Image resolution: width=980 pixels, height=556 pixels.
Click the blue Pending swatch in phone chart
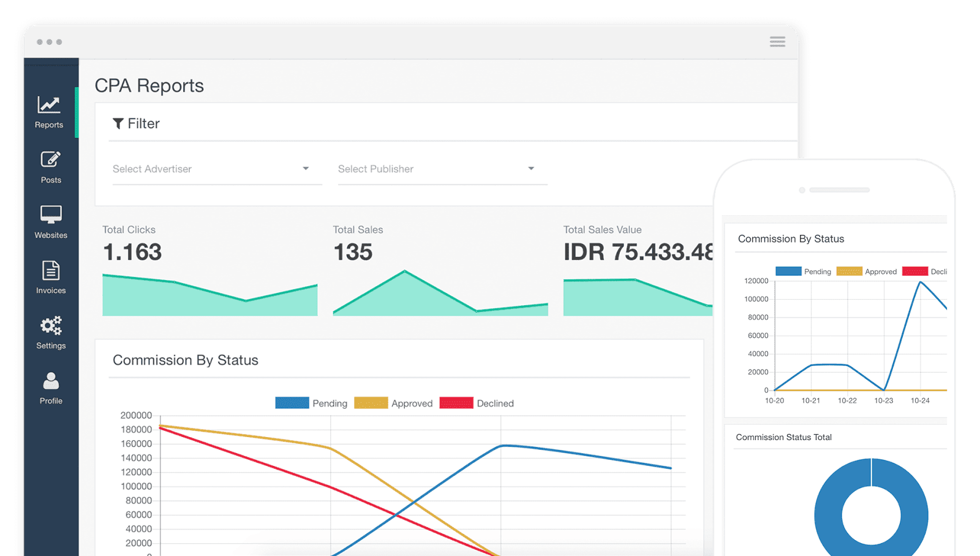click(x=788, y=271)
